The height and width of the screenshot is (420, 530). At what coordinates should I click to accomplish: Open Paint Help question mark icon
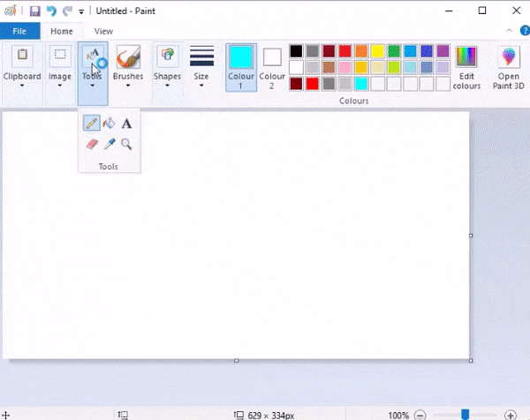[525, 30]
